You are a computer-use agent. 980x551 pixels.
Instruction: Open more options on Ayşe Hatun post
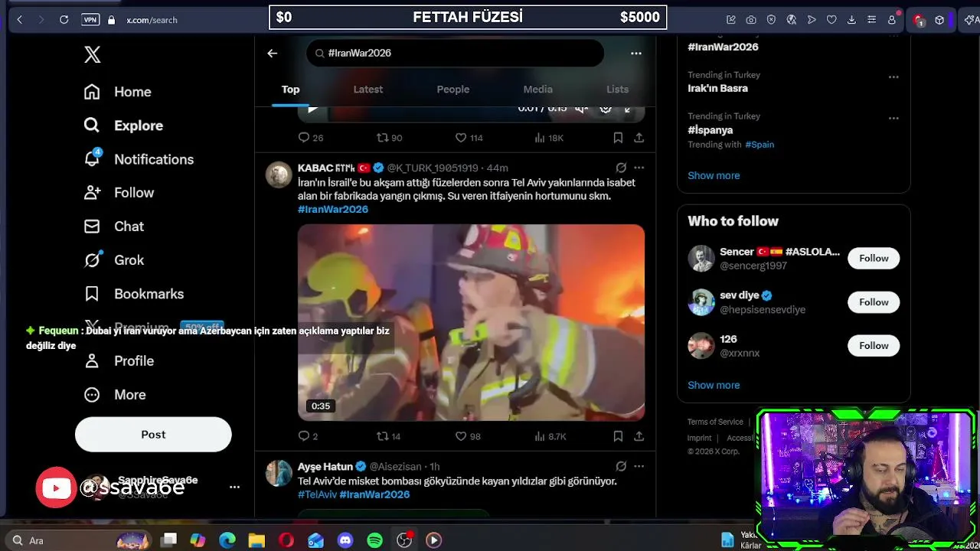pyautogui.click(x=639, y=466)
